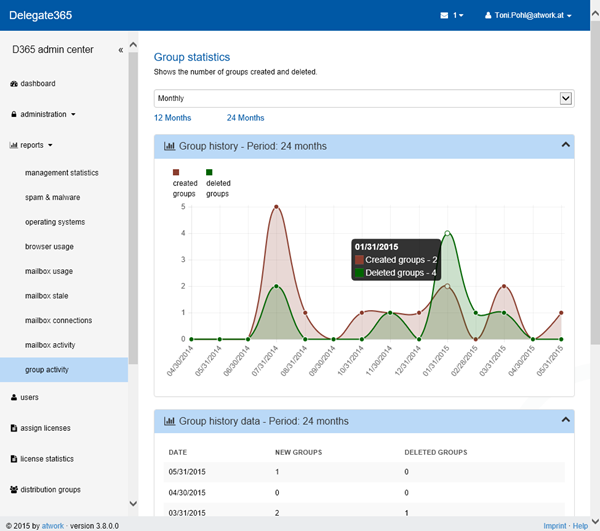The height and width of the screenshot is (531, 600).
Task: Click the license statistics icon
Action: [13, 459]
